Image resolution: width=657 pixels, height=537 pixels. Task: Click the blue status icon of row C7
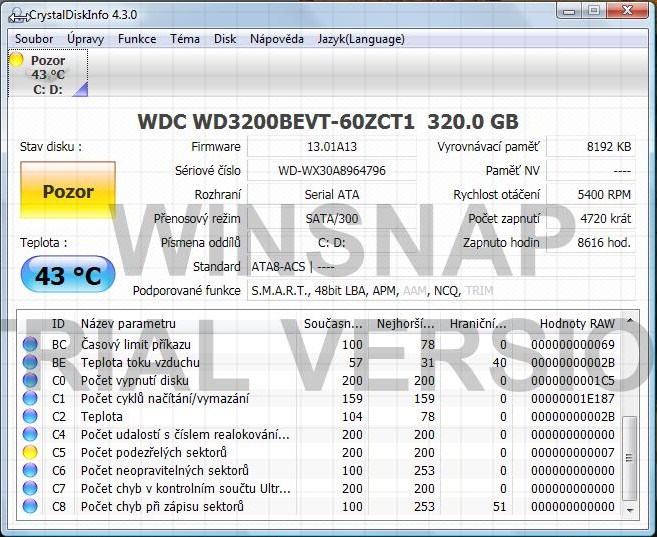point(30,488)
